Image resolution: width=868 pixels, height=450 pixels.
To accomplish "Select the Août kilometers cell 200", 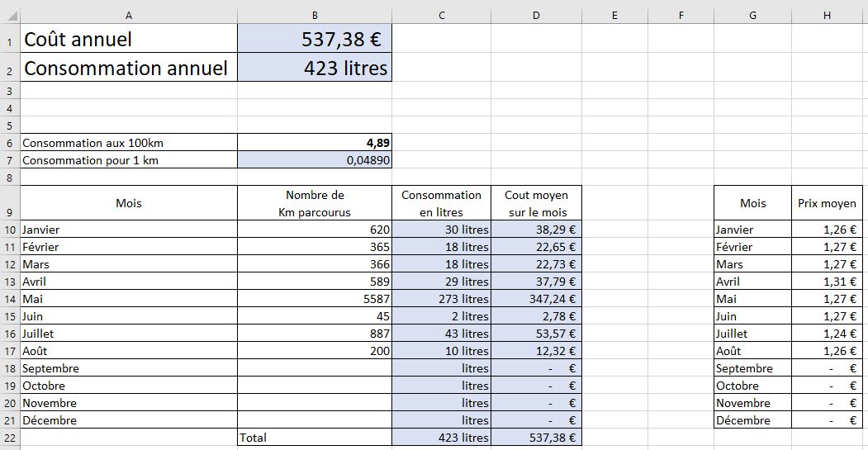I will pyautogui.click(x=314, y=351).
